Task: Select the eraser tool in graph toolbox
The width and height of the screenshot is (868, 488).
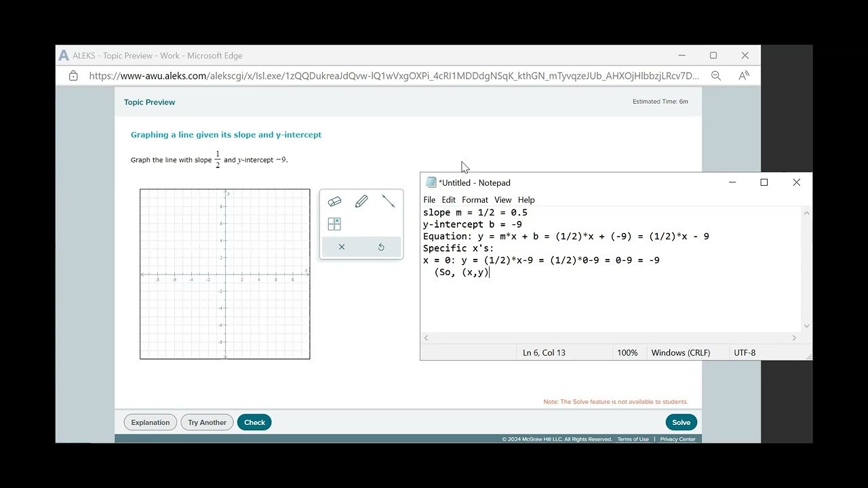Action: pos(334,201)
